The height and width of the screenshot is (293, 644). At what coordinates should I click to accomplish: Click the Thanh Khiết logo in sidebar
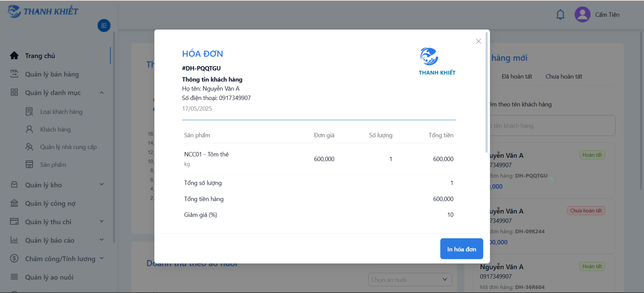coord(43,11)
